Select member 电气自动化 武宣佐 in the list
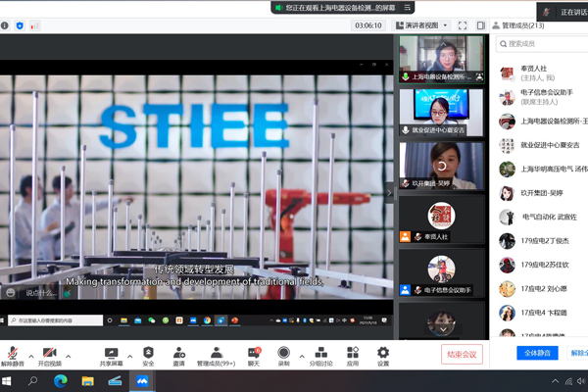Screen dimensions: 588x392 [542, 218]
